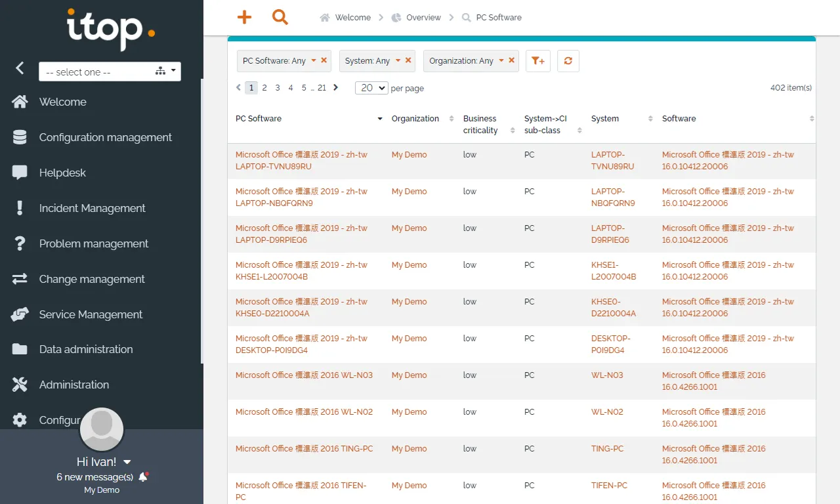Click the Data administration folder icon
Screen dimensions: 840x504
coord(20,349)
